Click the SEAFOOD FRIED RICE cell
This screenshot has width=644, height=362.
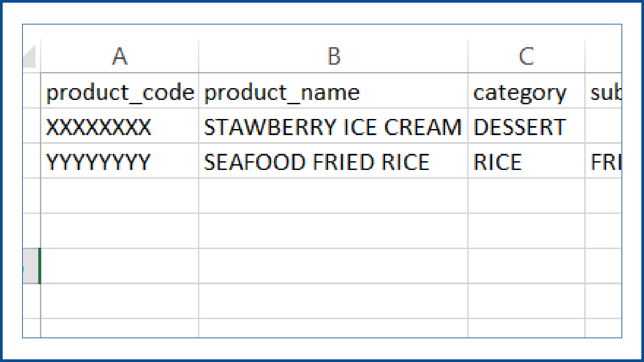333,162
